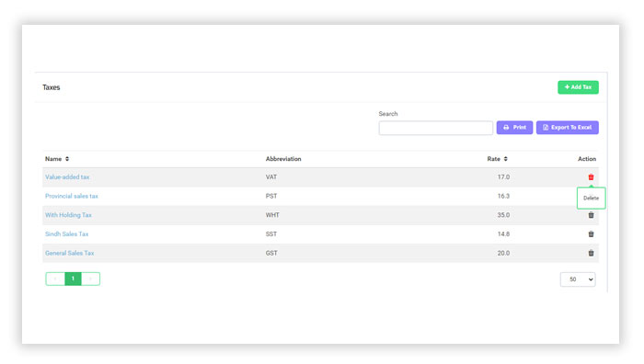The width and height of the screenshot is (644, 364).
Task: Open With Holding Tax link
Action: click(68, 215)
